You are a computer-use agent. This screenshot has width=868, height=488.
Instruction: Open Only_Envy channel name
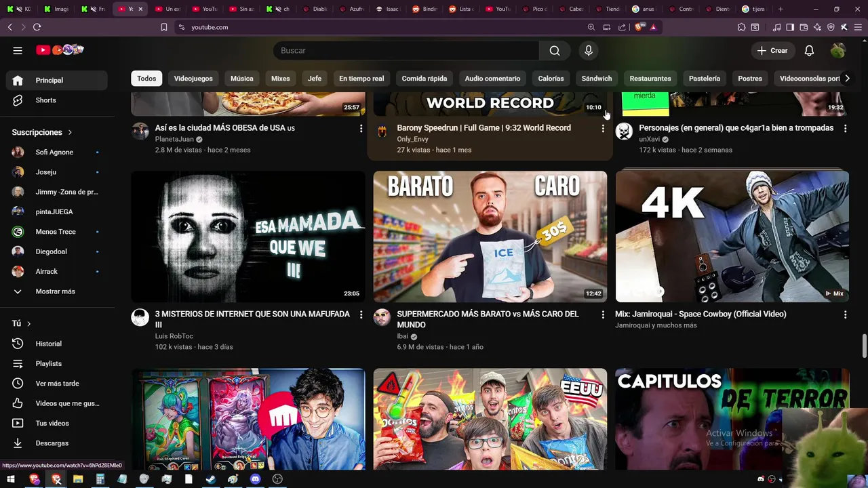point(412,139)
